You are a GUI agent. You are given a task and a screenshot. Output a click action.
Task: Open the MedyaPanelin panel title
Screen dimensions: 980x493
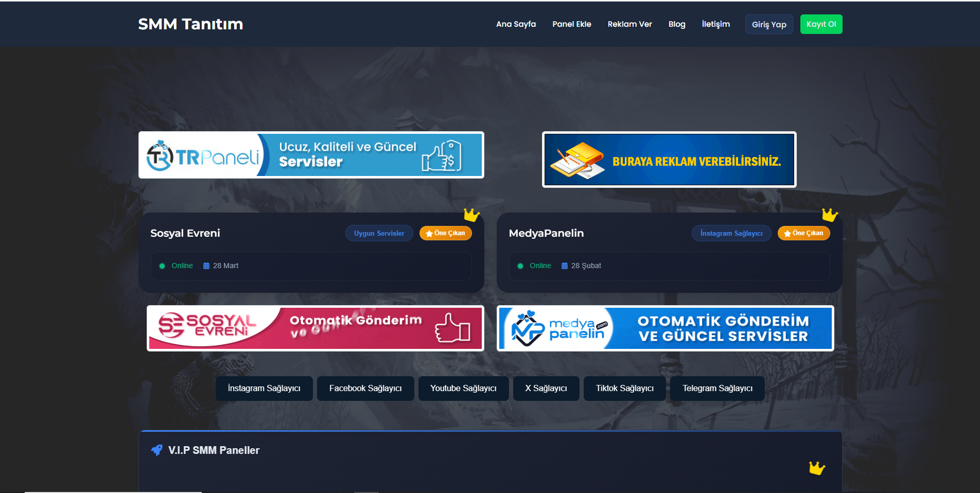coord(546,233)
